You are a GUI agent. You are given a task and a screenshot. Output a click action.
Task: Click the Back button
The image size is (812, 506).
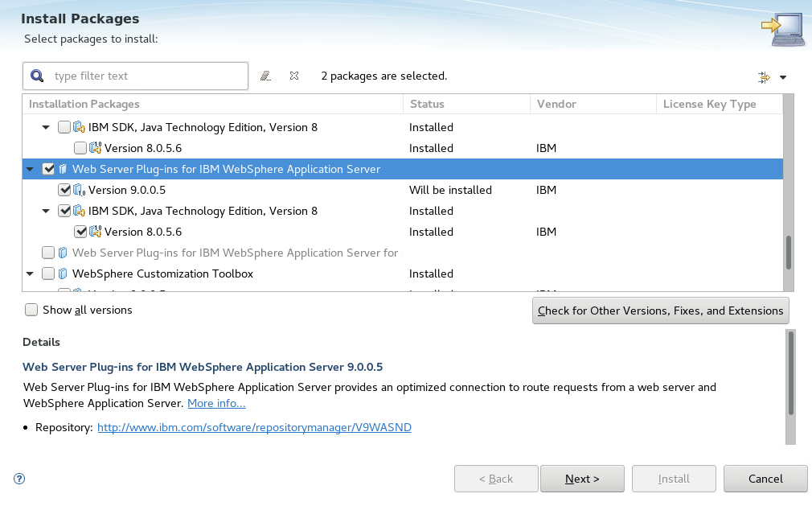click(x=496, y=479)
